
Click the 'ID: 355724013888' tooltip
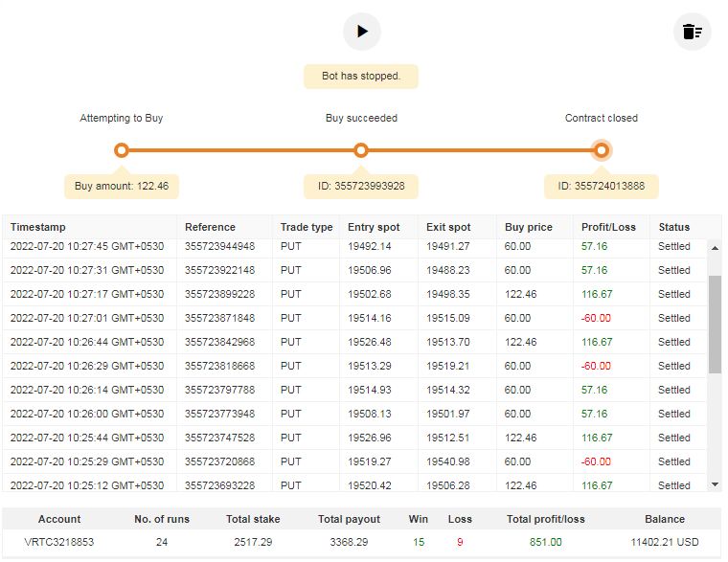tap(602, 186)
